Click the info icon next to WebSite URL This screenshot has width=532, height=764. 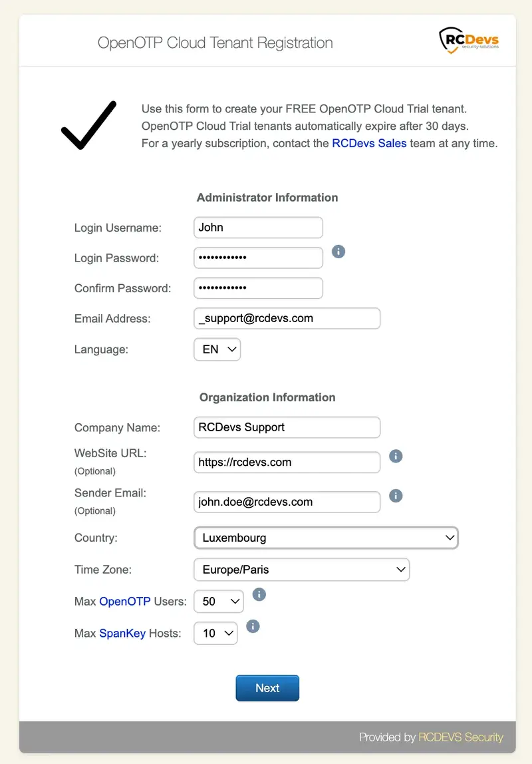pyautogui.click(x=396, y=456)
